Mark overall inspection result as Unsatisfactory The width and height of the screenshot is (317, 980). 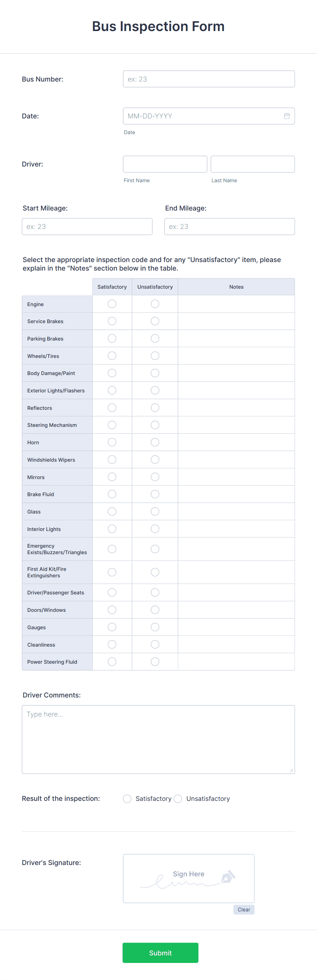click(178, 798)
